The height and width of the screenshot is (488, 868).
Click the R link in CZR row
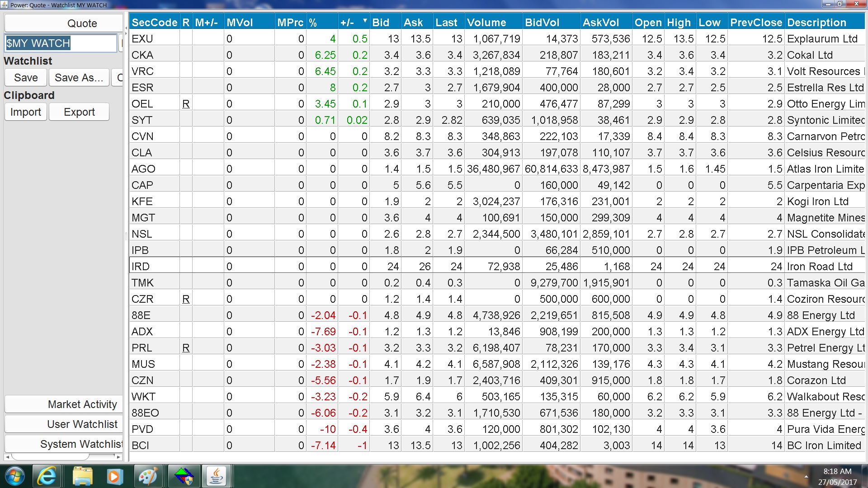coord(186,299)
